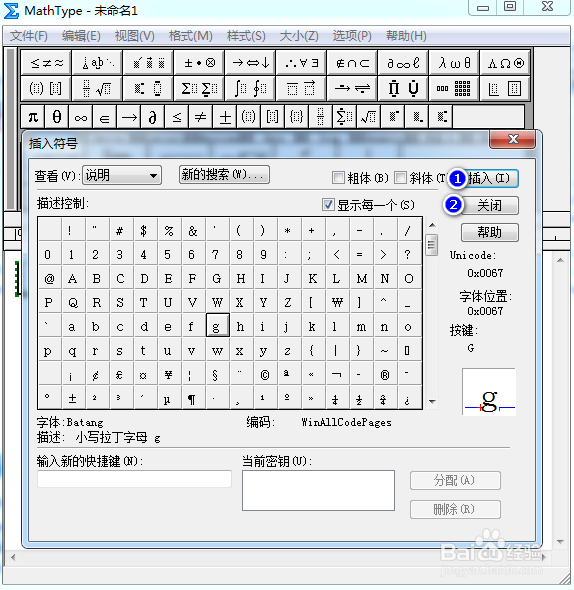Open the 选项(P) menu
Screen dimensions: 574x590
[352, 36]
